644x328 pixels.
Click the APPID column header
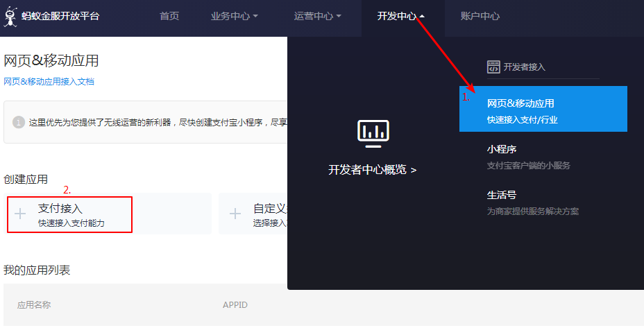tap(235, 305)
